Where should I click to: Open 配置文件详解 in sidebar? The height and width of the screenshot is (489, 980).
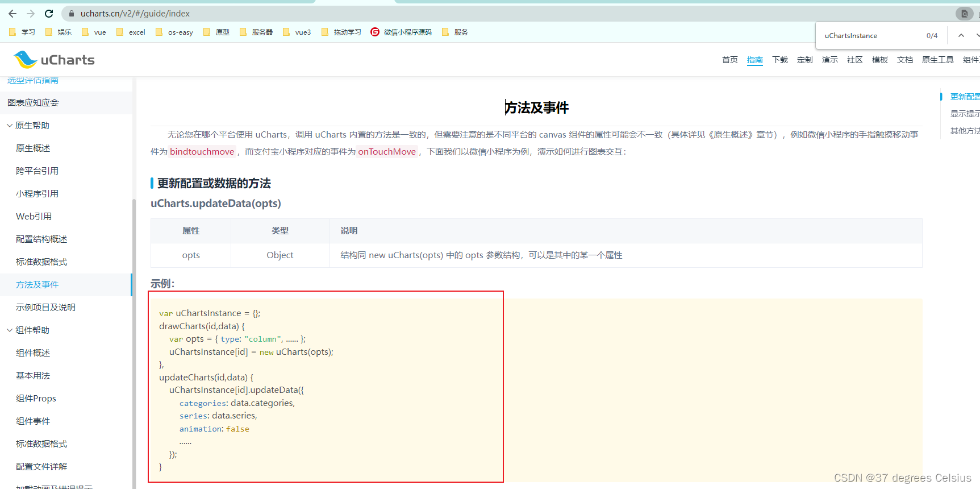pyautogui.click(x=41, y=466)
